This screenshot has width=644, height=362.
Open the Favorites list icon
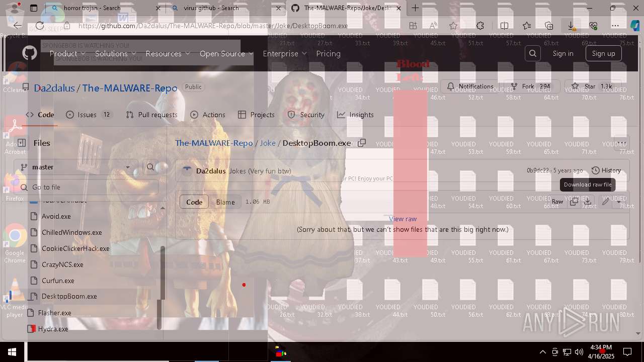(x=527, y=26)
